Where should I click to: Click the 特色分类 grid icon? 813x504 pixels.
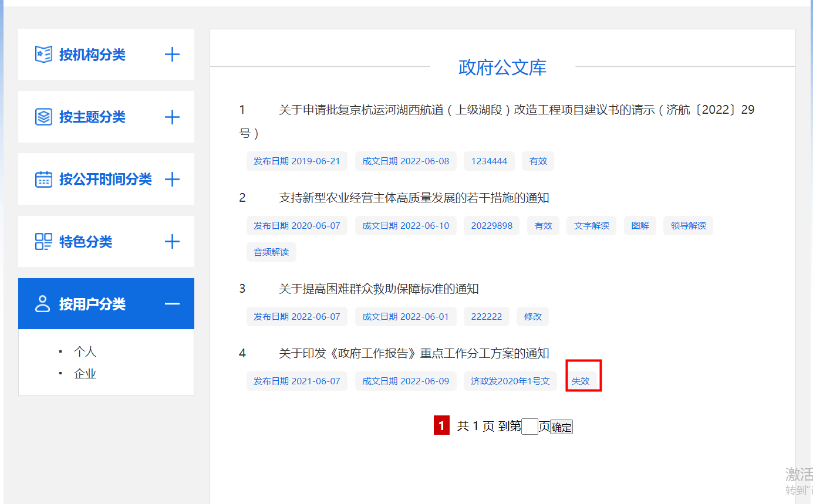pos(43,241)
